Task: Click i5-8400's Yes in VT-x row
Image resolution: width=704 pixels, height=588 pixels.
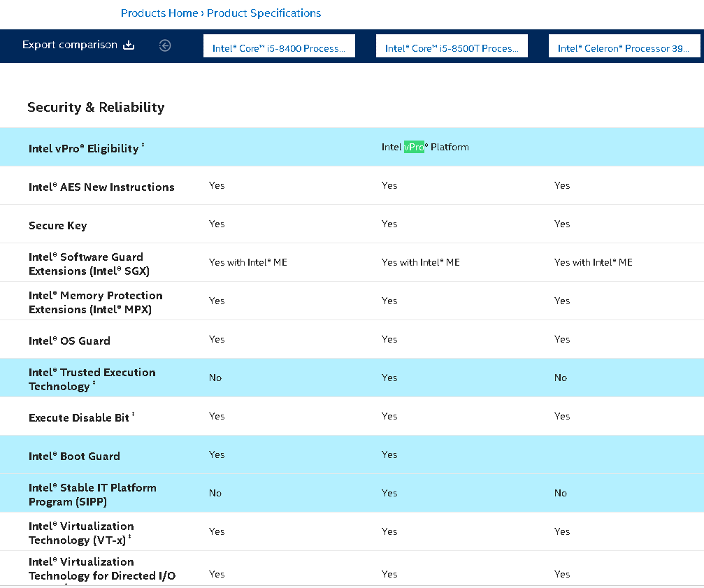Action: coord(217,531)
